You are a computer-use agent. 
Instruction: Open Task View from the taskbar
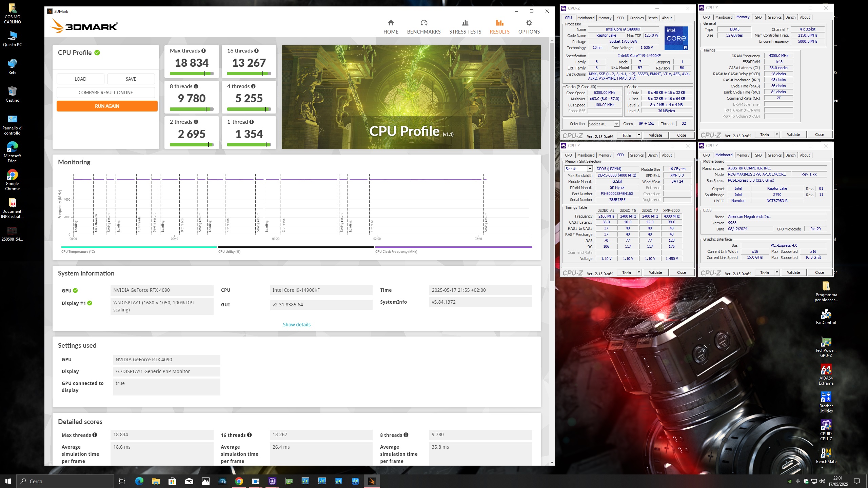122,481
